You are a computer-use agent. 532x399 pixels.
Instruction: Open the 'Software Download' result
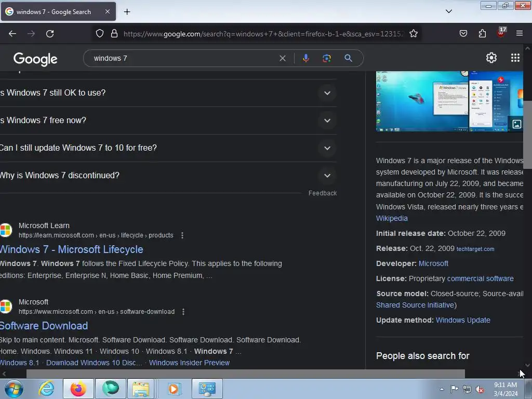click(x=44, y=326)
